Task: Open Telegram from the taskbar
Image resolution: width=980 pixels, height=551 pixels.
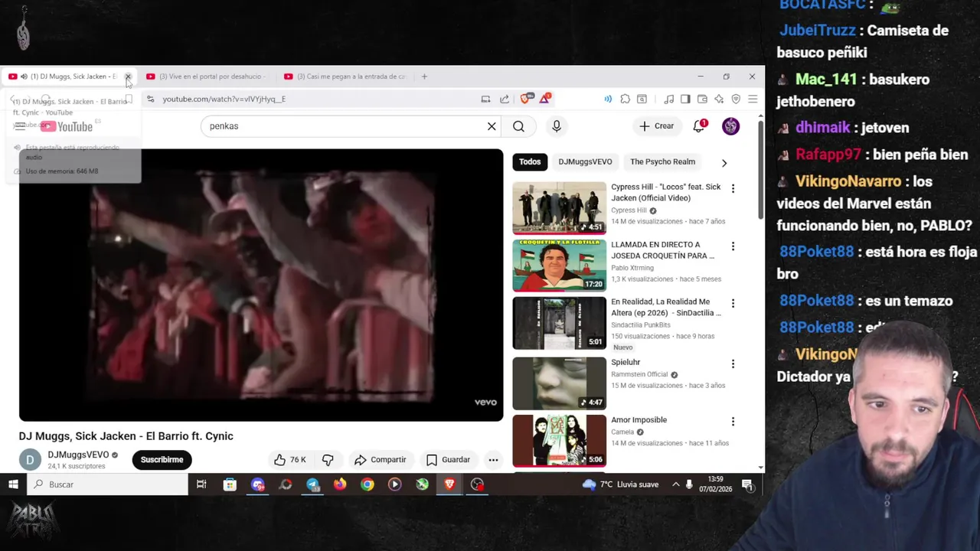Action: pyautogui.click(x=312, y=484)
